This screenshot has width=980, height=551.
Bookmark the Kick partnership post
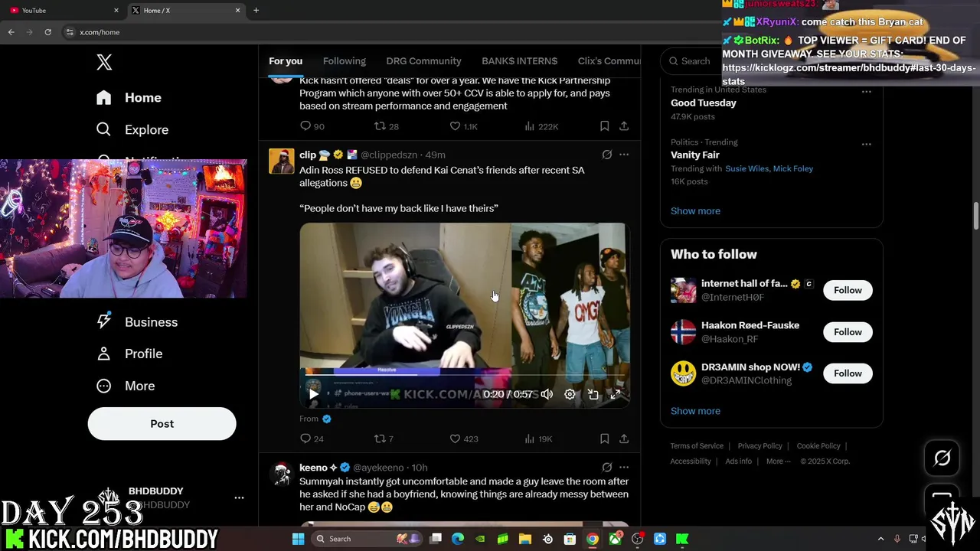tap(604, 126)
